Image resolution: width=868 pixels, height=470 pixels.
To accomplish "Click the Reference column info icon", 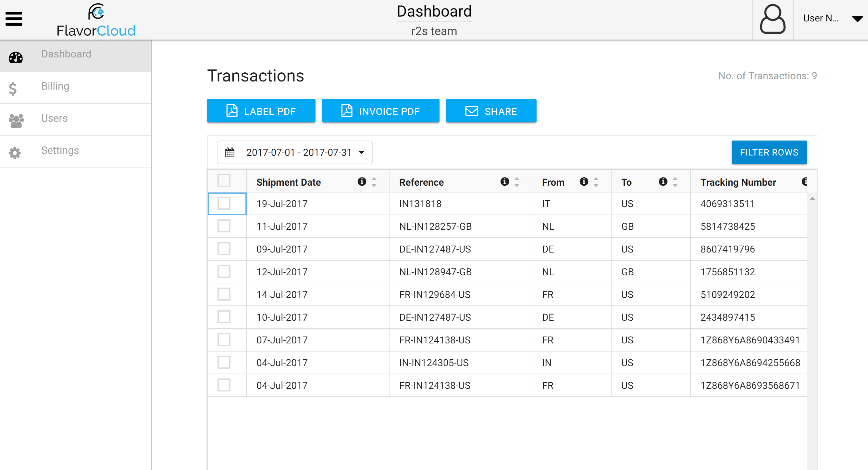I will point(504,182).
